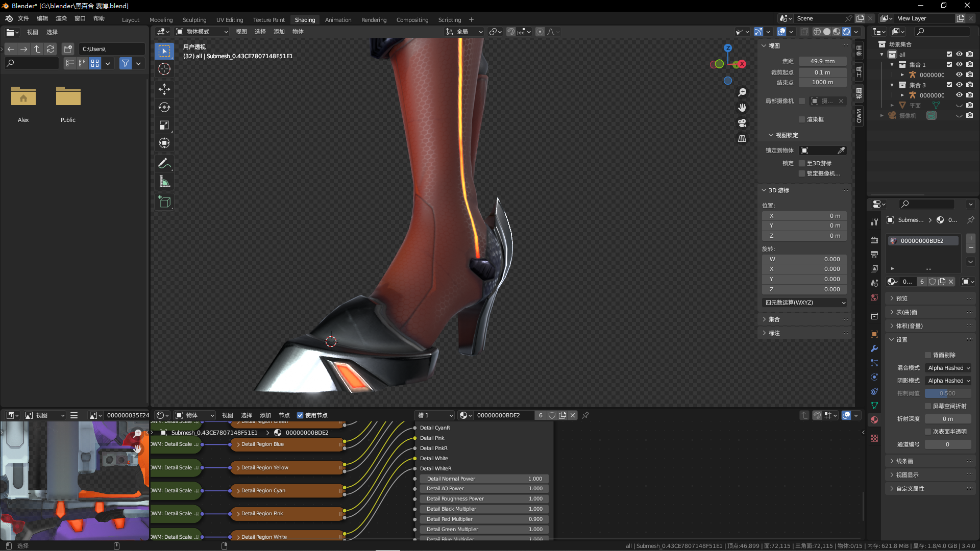Screen dimensions: 980x551
Task: Select the Measure tool
Action: click(164, 182)
